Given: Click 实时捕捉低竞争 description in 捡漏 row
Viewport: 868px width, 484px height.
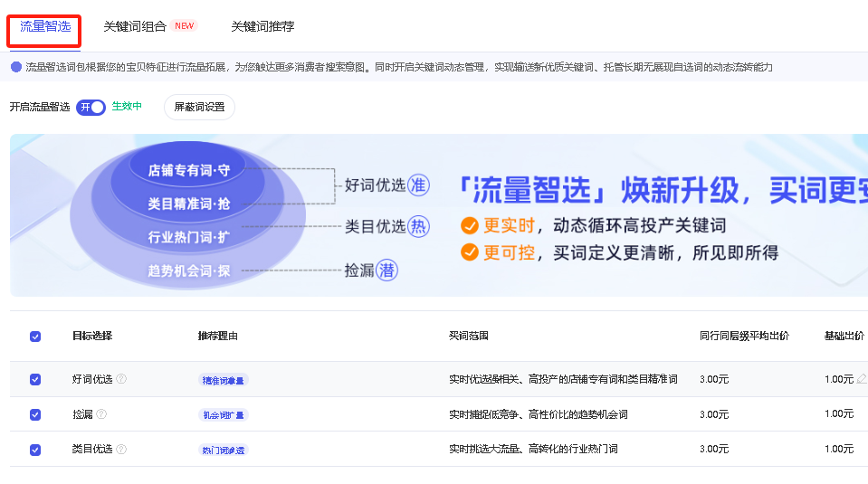Looking at the screenshot, I should pos(538,414).
